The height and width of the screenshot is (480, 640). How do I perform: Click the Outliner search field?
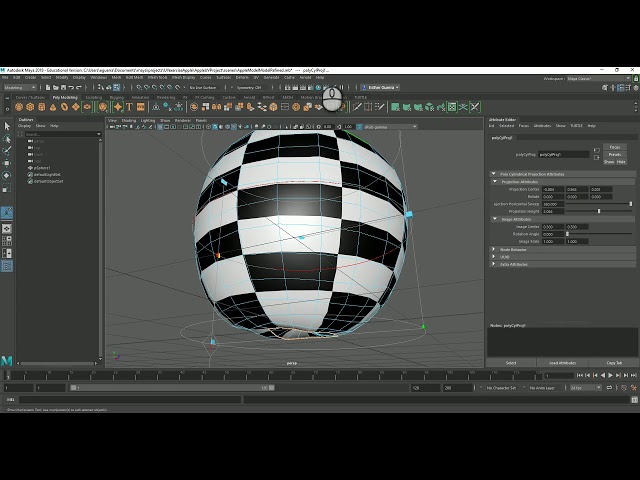[x=62, y=134]
